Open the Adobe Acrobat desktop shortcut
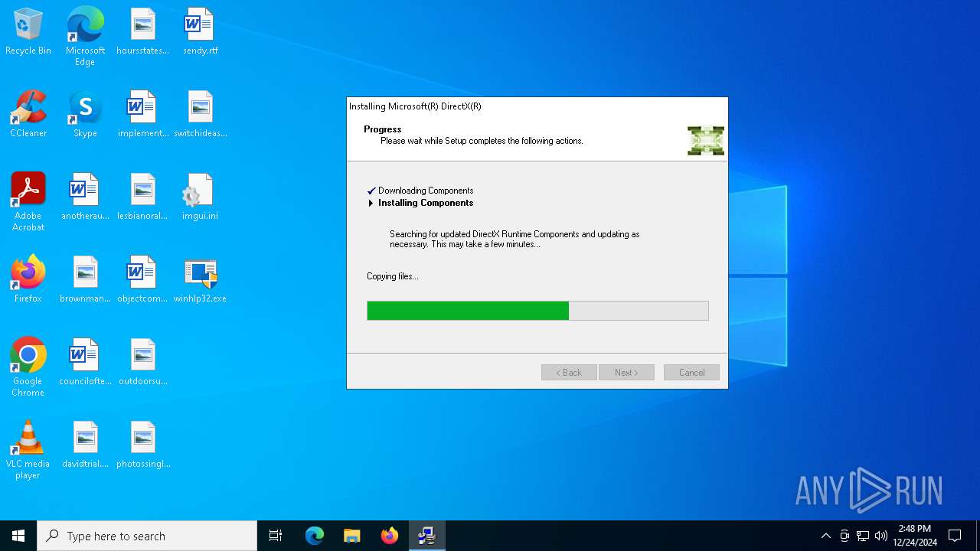The width and height of the screenshot is (980, 551). click(28, 202)
